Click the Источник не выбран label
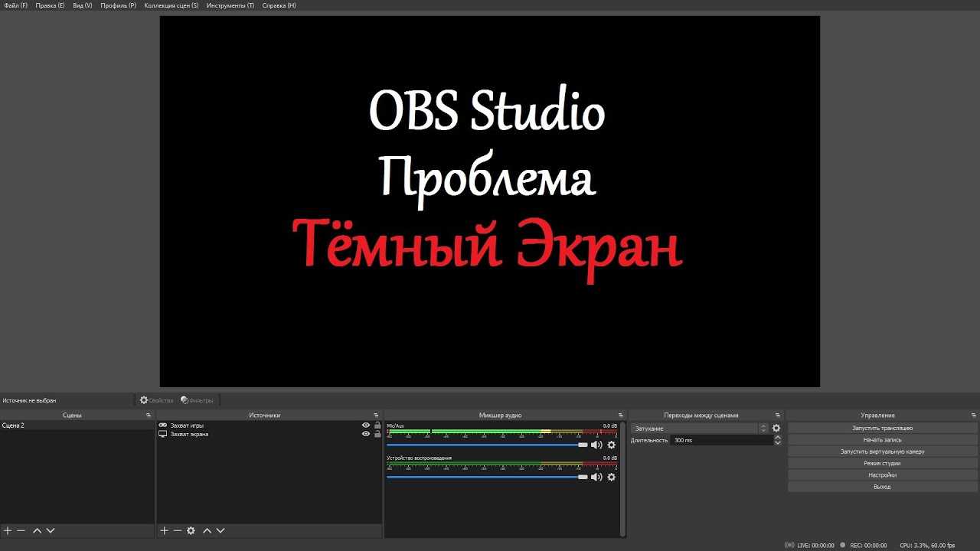980x551 pixels. click(x=29, y=400)
